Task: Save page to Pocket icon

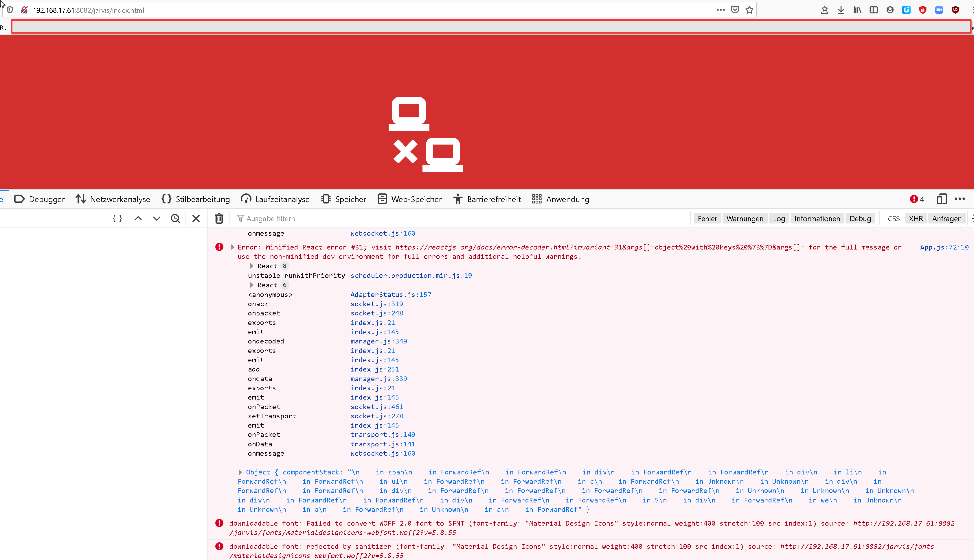Action: click(x=735, y=10)
